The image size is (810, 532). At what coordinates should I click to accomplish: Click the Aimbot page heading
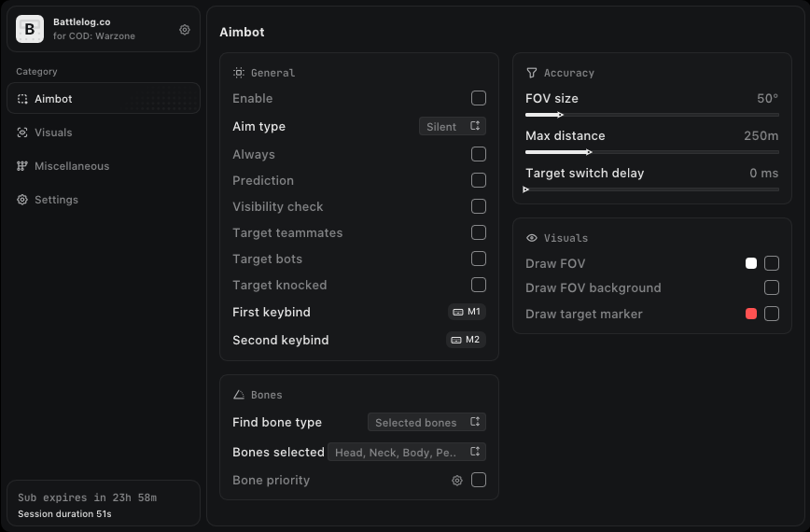[x=242, y=32]
